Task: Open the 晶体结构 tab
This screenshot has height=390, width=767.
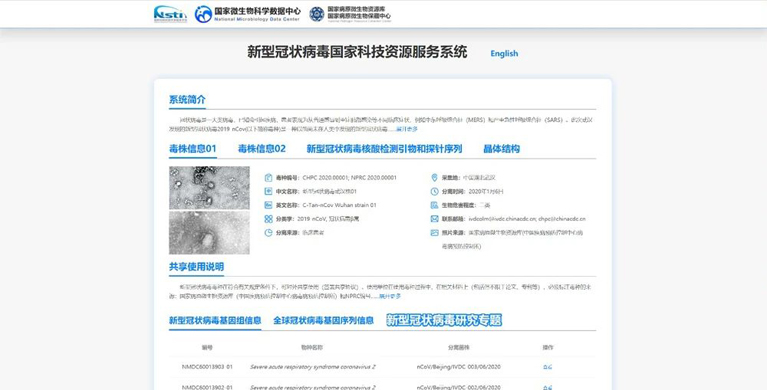Action: point(501,149)
